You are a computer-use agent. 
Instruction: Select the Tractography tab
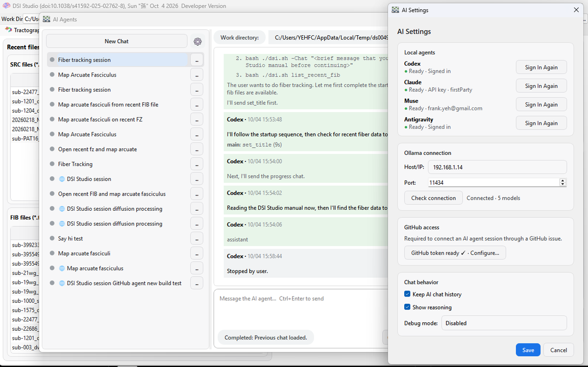(24, 30)
